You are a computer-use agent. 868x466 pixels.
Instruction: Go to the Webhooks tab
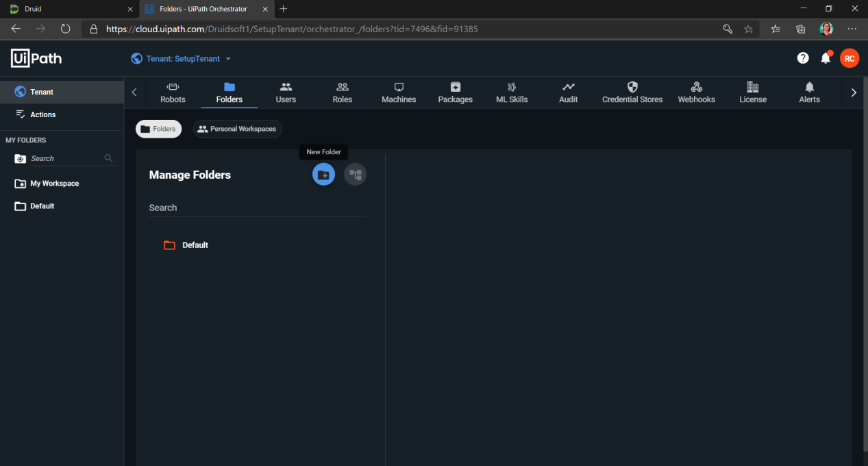[x=696, y=93]
